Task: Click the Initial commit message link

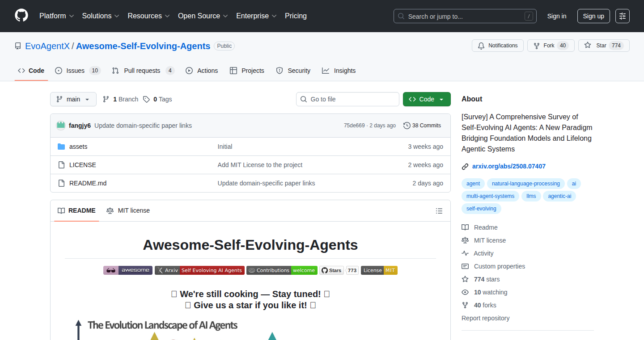Action: tap(225, 147)
